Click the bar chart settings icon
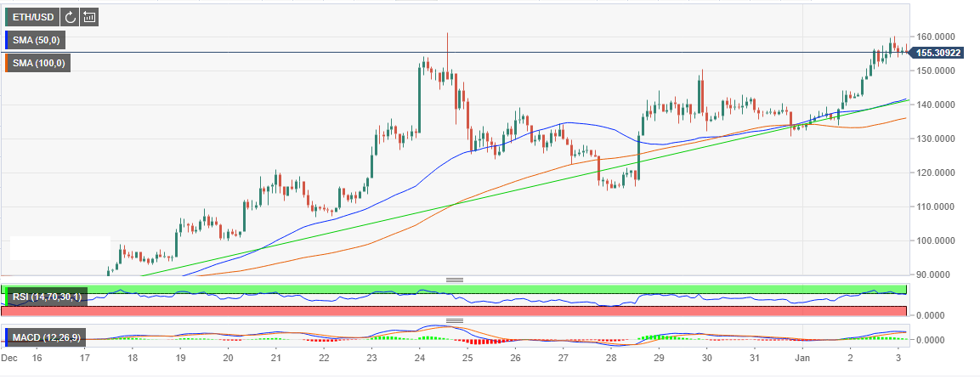Viewport: 980px width, 379px height. tap(89, 16)
